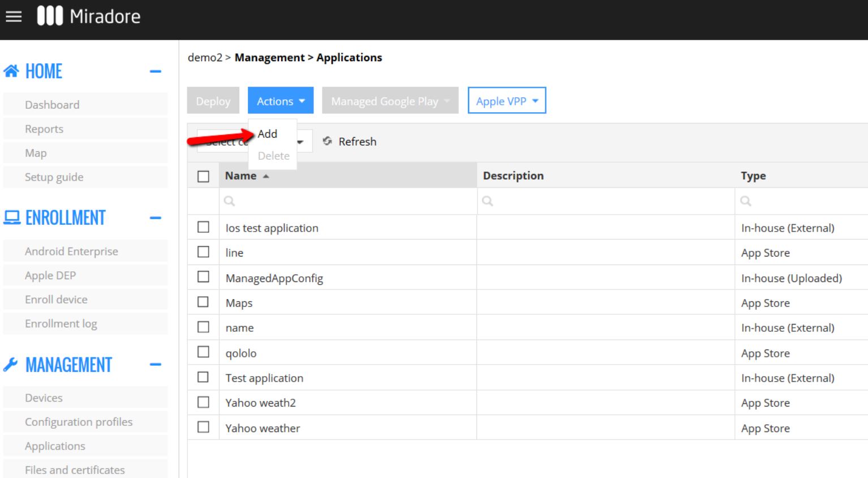Go to Apple DEP page
The image size is (868, 478).
point(85,275)
